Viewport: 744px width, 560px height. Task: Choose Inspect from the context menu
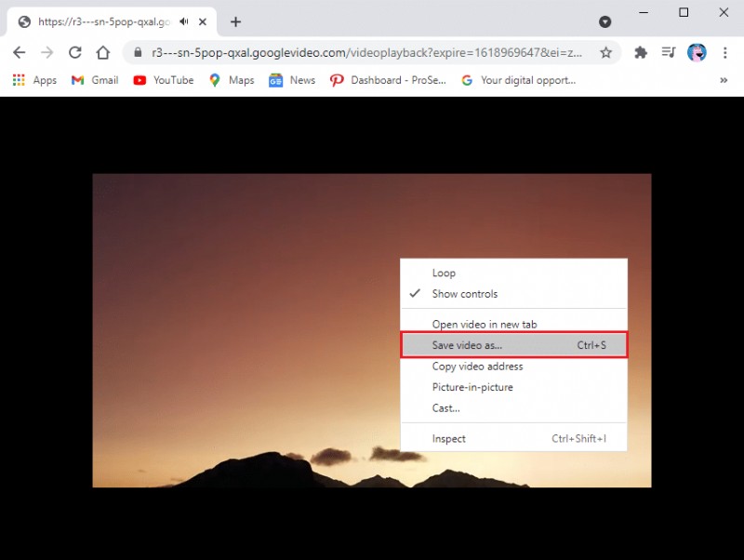(449, 438)
